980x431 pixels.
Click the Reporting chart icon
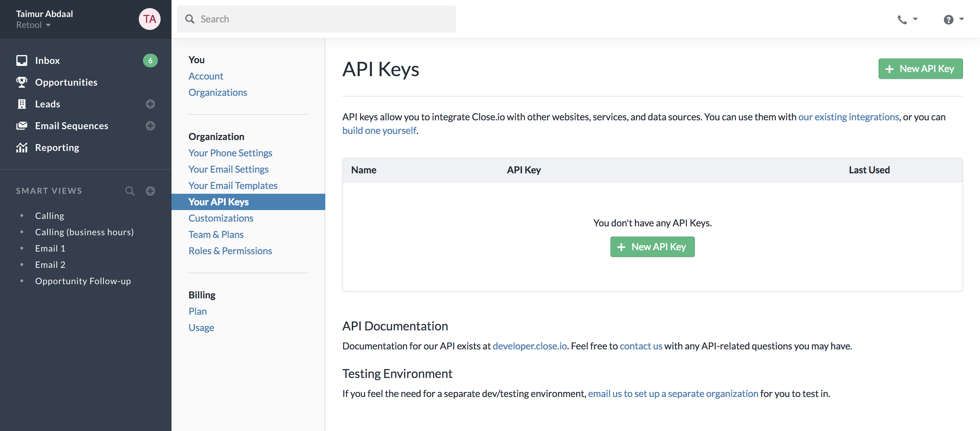click(x=22, y=148)
